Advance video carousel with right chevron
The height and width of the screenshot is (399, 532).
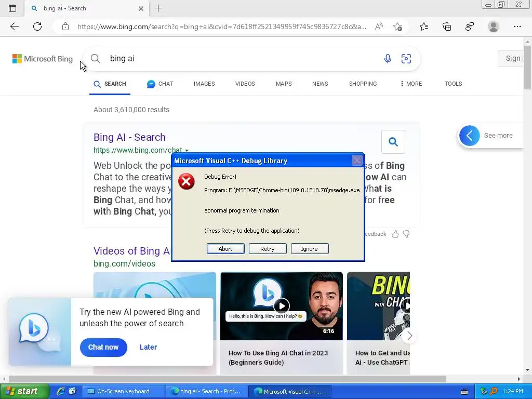tap(409, 336)
